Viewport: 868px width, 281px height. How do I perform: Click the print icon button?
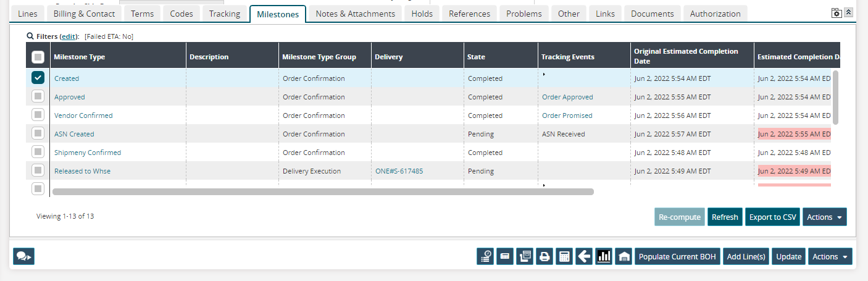tap(544, 257)
